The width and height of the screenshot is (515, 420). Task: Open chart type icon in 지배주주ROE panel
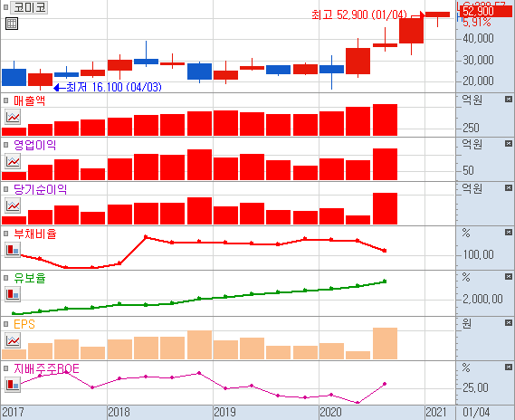click(x=13, y=384)
